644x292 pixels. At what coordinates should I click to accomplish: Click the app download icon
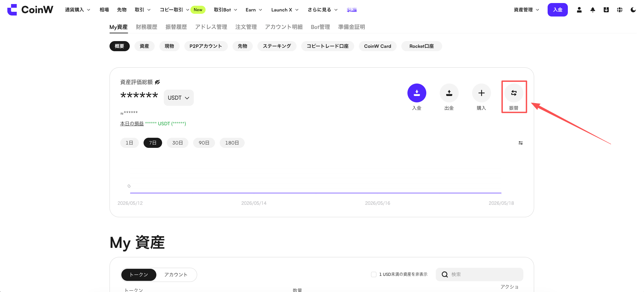pyautogui.click(x=606, y=10)
